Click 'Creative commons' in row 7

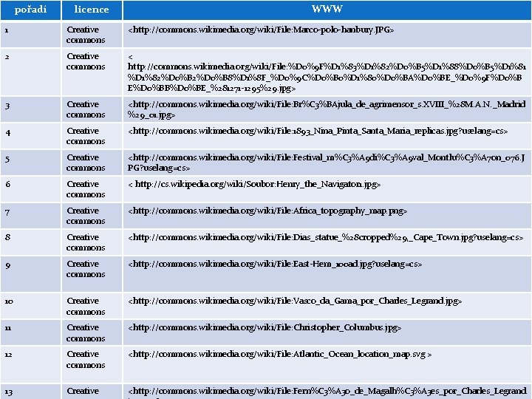pos(86,216)
